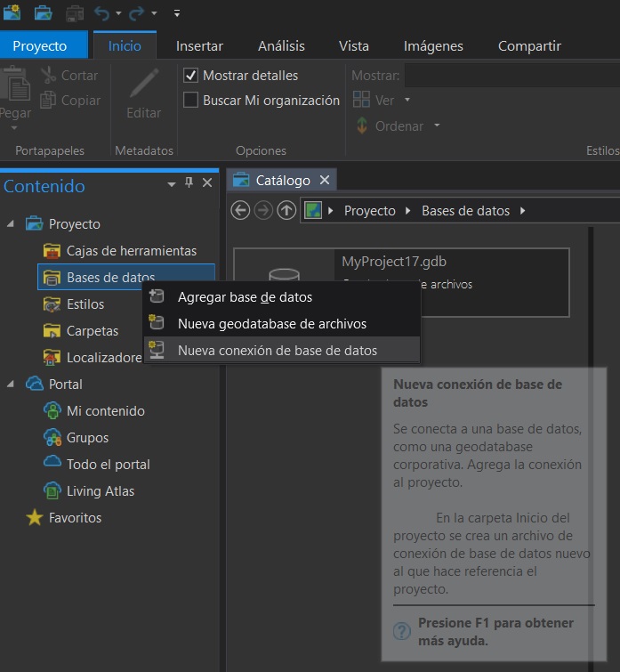Select Todo el portal item
Screen dimensions: 620x672
pos(97,464)
